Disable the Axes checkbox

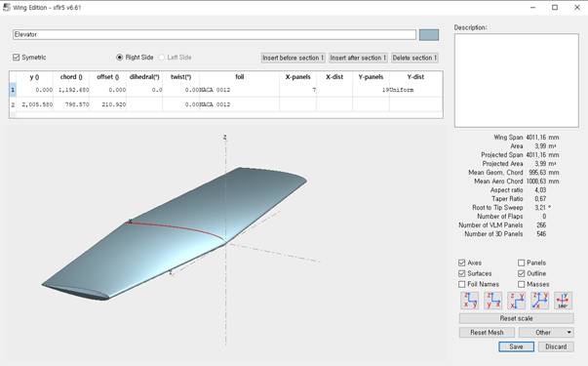tap(461, 263)
